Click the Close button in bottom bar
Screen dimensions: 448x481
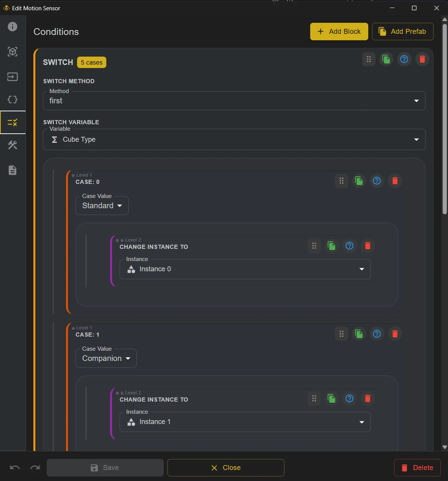coord(226,468)
